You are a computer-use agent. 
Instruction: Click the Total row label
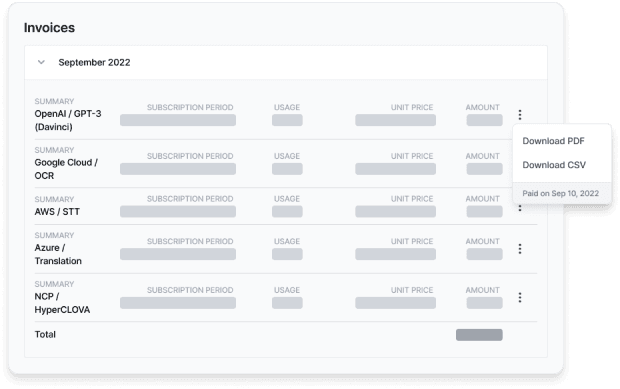[45, 334]
